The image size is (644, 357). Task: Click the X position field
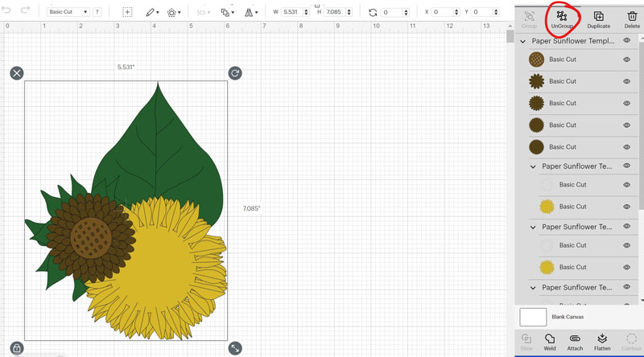pos(444,12)
